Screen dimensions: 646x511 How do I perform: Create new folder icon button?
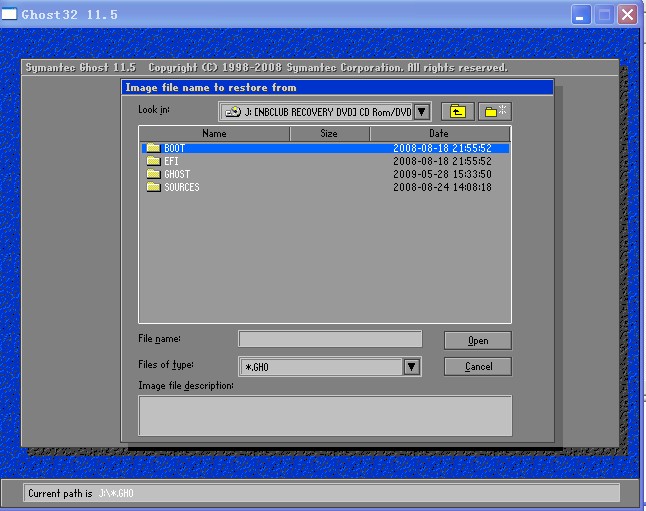coord(495,112)
